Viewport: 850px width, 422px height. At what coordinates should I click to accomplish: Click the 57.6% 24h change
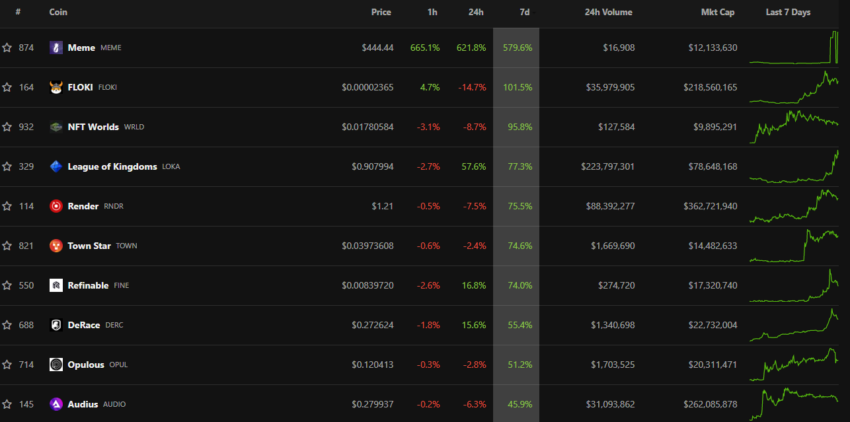(x=472, y=167)
